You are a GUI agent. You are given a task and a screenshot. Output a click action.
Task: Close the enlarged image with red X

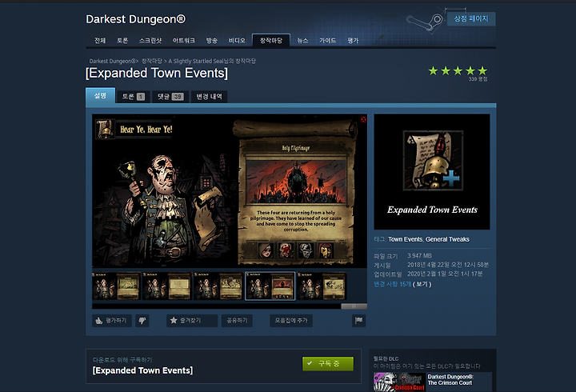click(363, 119)
